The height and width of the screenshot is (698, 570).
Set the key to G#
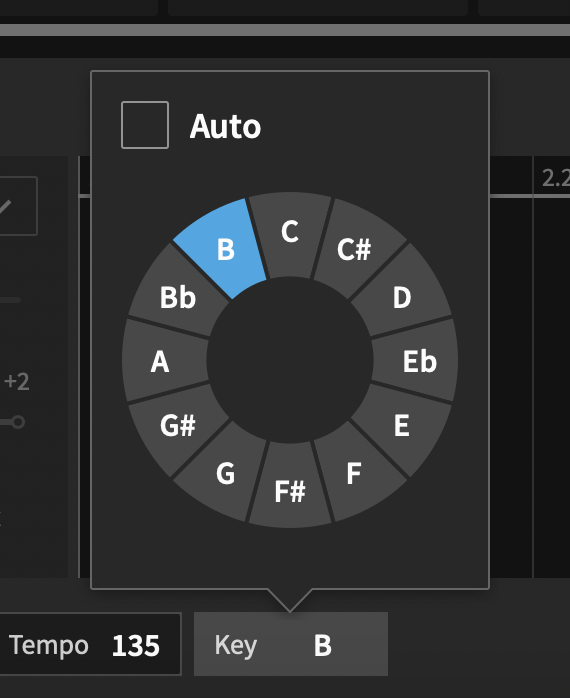[x=178, y=425]
